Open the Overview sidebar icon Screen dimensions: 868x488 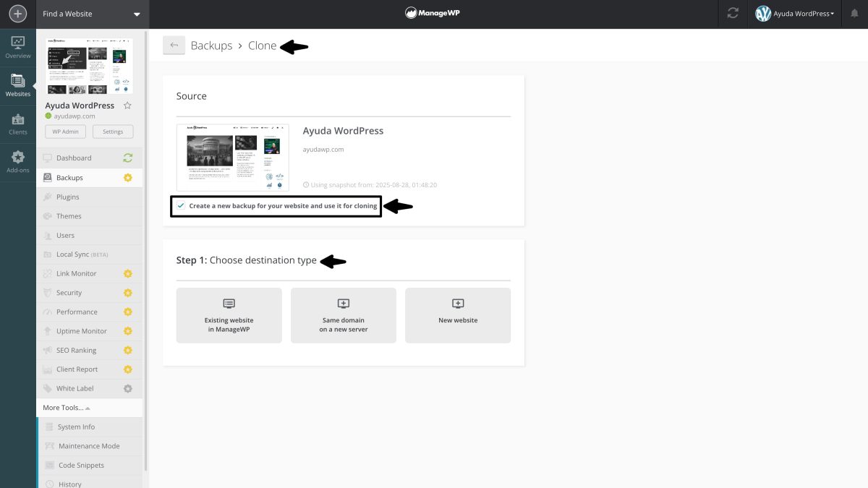17,46
